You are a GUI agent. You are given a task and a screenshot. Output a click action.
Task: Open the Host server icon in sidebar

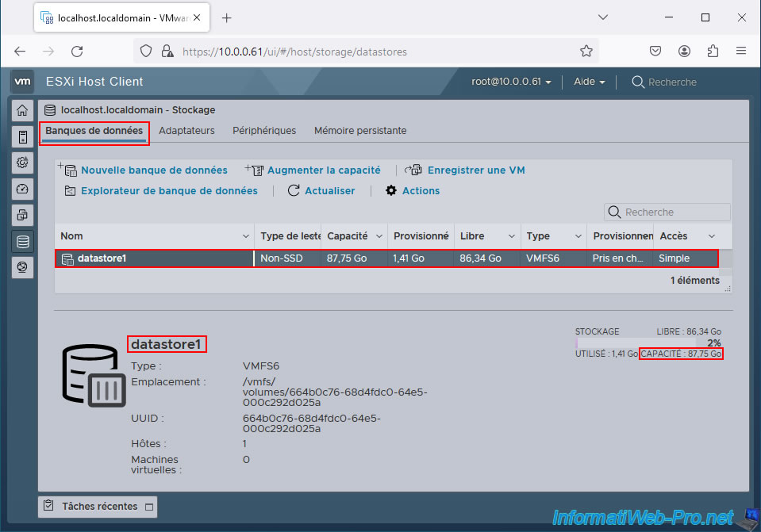[22, 136]
